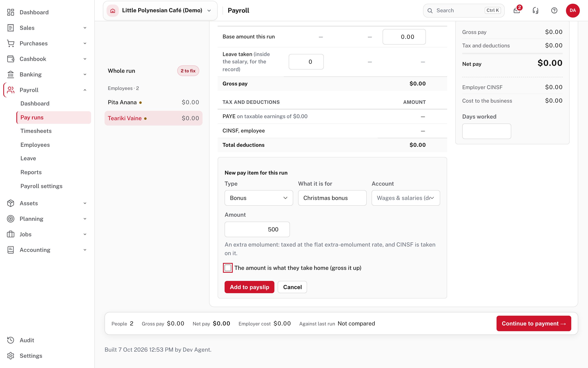Go to Pay runs submenu item

pos(54,117)
